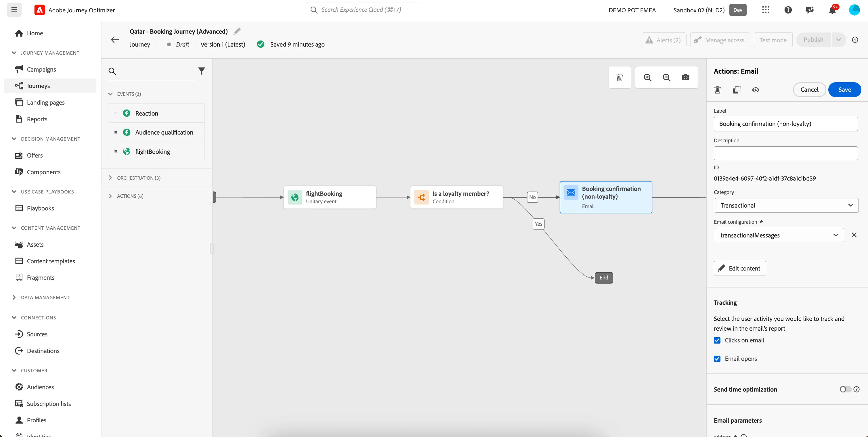Click the Cancel button
This screenshot has height=437, width=868.
(x=809, y=90)
